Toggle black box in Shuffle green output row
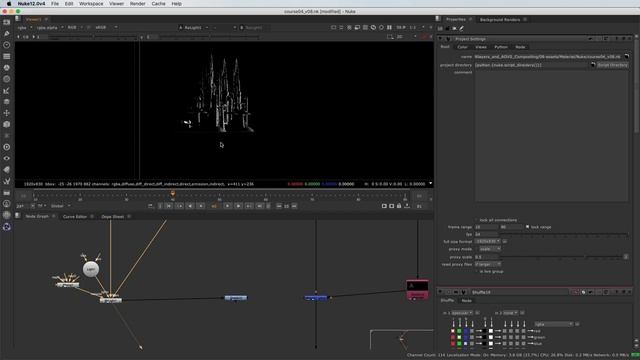The height and width of the screenshot is (360, 640). [484, 338]
